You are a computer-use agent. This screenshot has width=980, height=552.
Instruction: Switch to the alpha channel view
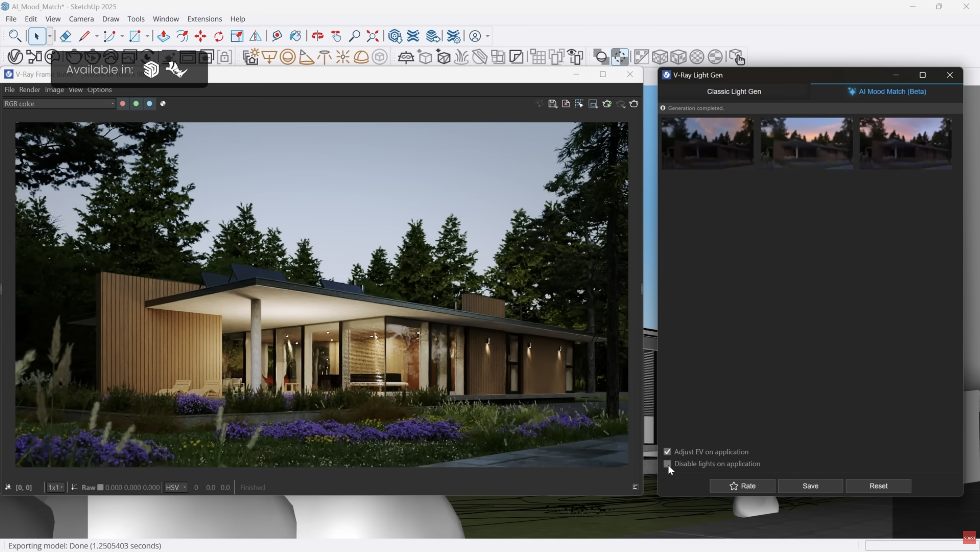163,104
